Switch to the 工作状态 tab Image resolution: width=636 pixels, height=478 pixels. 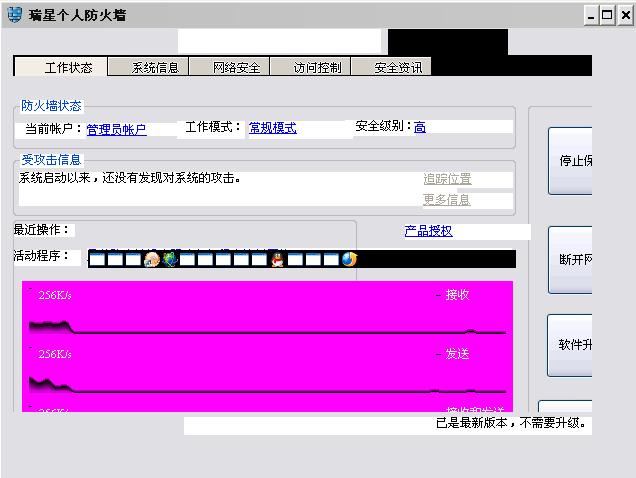(60, 67)
